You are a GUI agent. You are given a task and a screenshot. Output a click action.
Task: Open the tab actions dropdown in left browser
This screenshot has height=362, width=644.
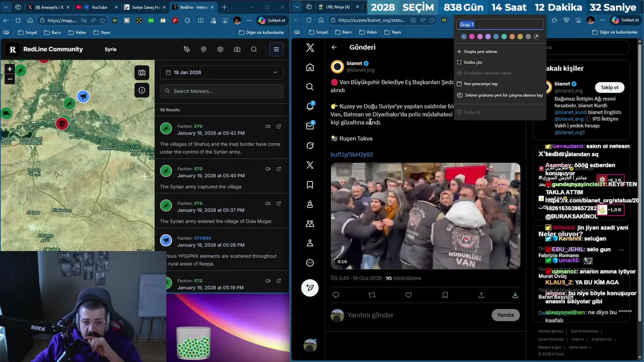pos(6,7)
